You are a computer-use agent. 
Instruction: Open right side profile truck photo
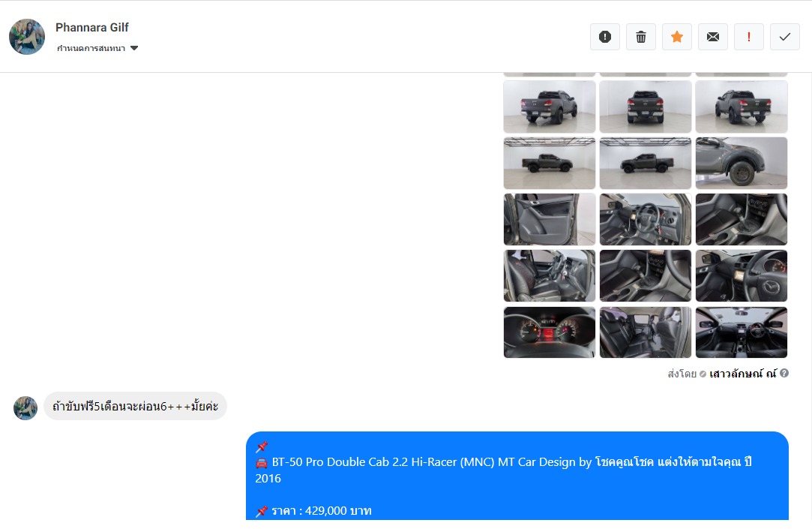click(x=646, y=164)
